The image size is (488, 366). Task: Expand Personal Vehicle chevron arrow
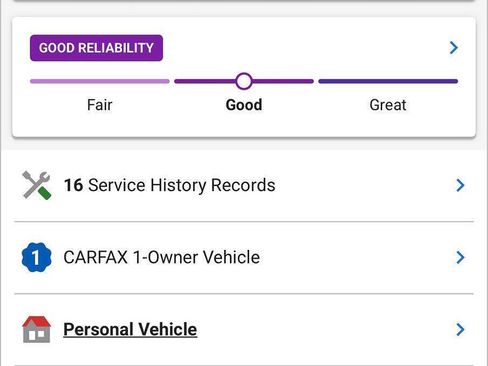pyautogui.click(x=460, y=329)
